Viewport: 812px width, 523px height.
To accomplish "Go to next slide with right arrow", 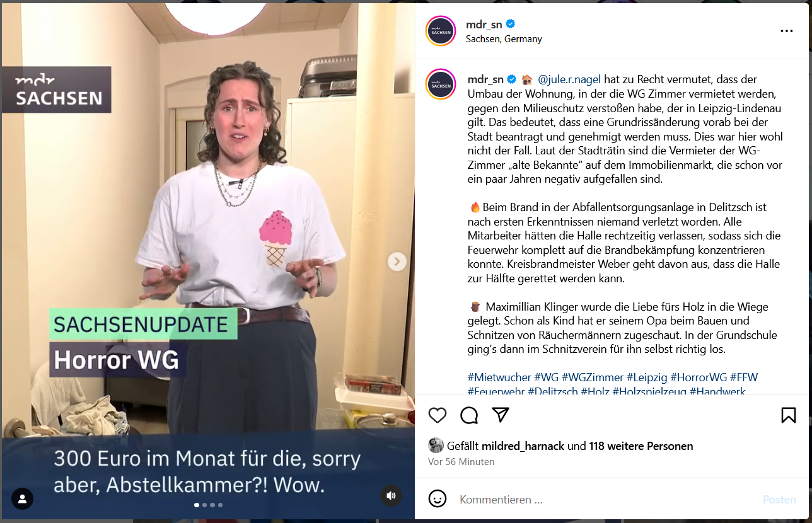I will pos(397,261).
